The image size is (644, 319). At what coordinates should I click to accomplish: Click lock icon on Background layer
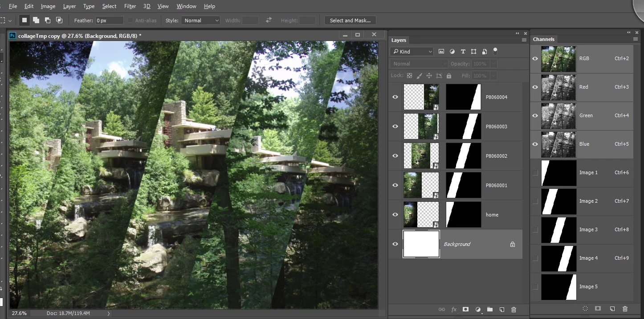[x=513, y=244]
